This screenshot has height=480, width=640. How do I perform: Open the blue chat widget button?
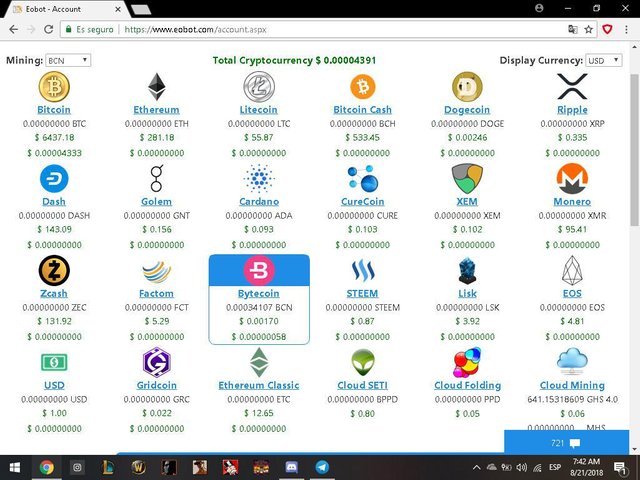point(567,442)
